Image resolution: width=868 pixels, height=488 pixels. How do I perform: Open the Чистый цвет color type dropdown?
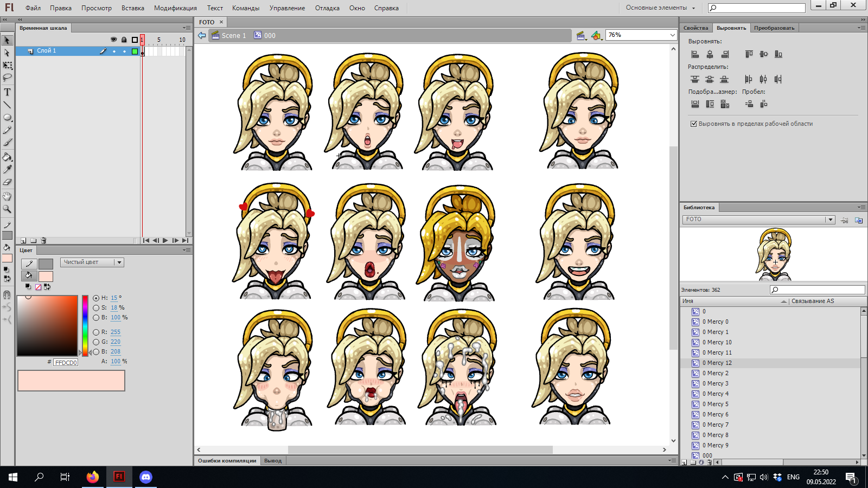[x=92, y=262]
